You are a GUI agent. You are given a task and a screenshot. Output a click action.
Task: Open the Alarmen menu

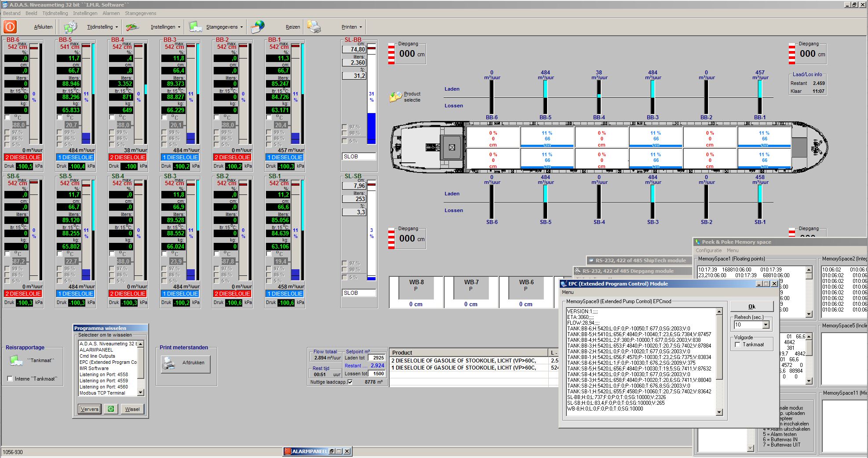[x=111, y=13]
